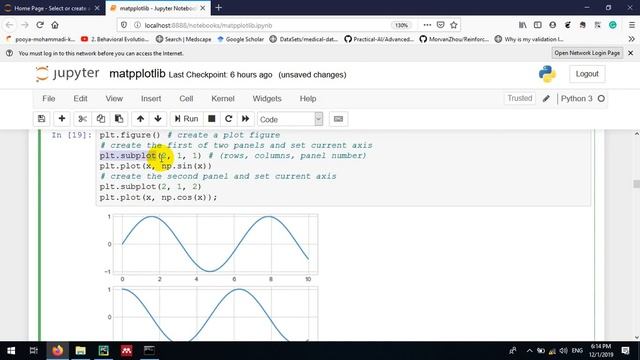Go to the browser home page
This screenshot has width=640, height=360.
point(55,25)
